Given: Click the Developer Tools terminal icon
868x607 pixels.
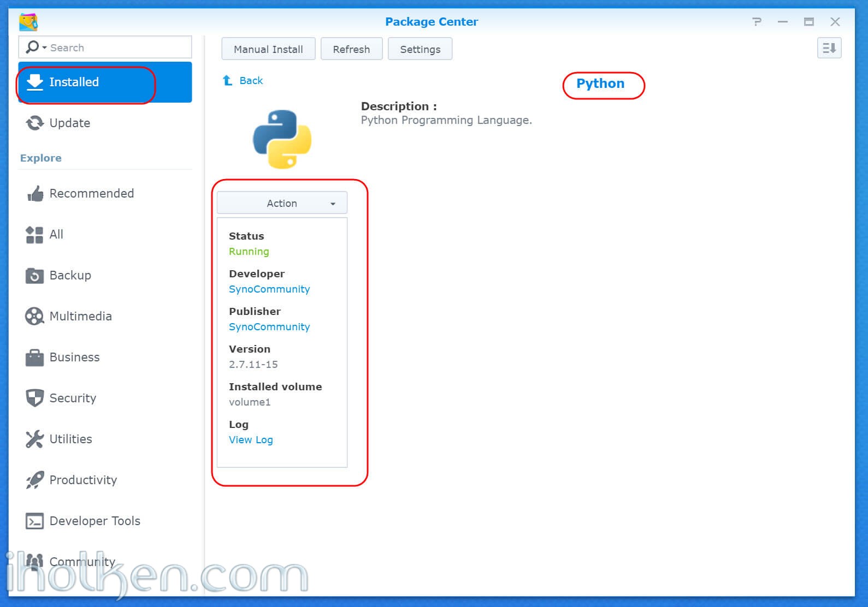Looking at the screenshot, I should (34, 521).
